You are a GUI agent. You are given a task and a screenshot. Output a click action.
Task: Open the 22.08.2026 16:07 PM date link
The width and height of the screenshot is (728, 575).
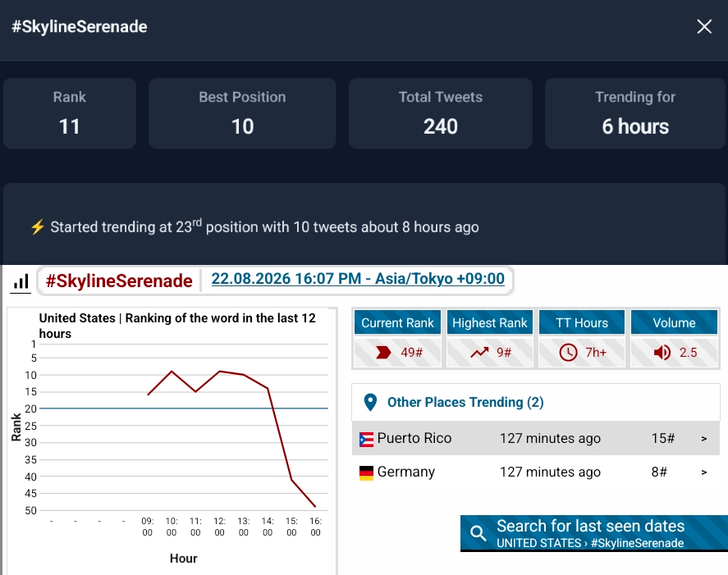[x=358, y=278]
